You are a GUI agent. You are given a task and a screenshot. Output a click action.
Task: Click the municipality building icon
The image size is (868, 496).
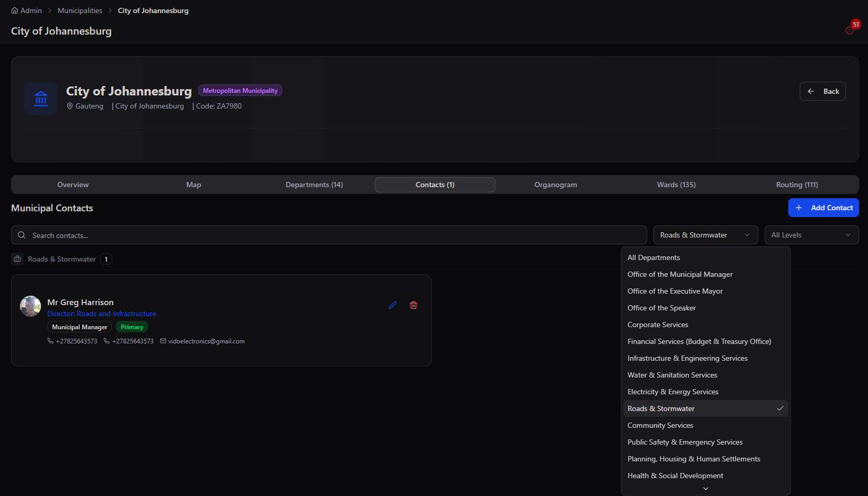41,99
